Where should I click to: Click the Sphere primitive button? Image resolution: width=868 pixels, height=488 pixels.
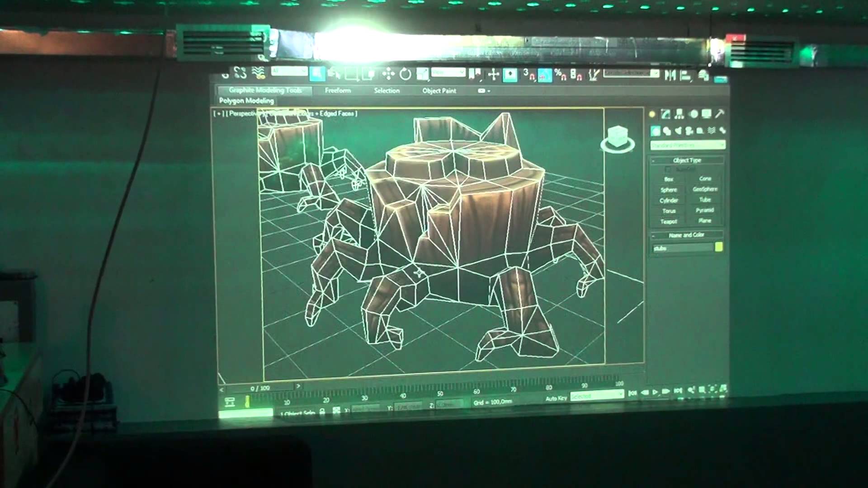tap(669, 190)
